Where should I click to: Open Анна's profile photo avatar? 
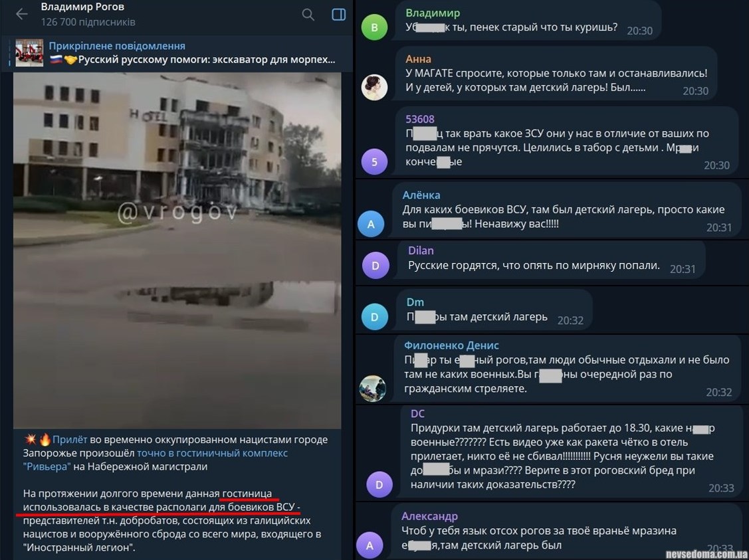pos(375,88)
